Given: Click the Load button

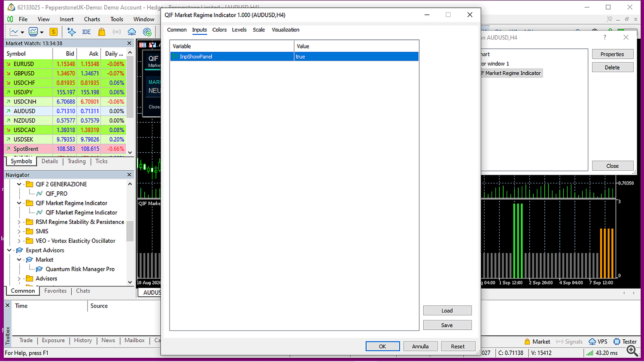Looking at the screenshot, I should click(x=447, y=311).
